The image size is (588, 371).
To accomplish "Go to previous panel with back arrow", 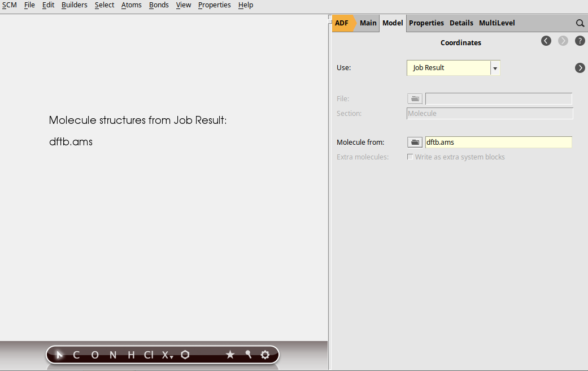I will (x=546, y=41).
